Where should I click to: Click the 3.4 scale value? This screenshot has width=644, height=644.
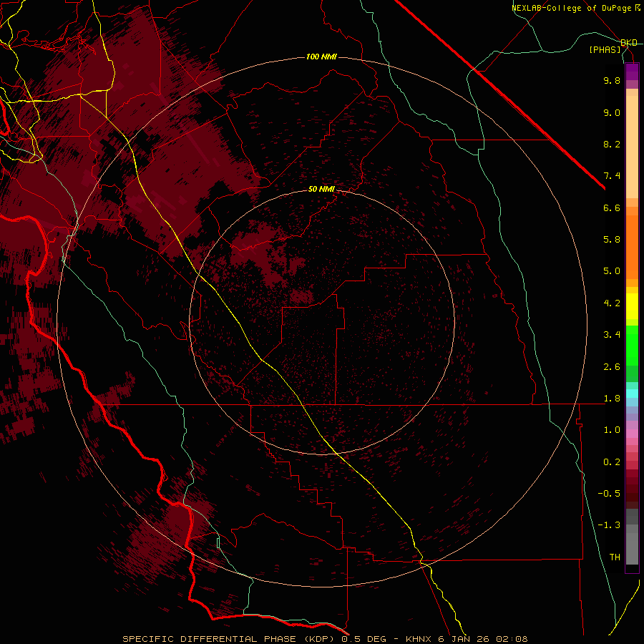click(612, 335)
